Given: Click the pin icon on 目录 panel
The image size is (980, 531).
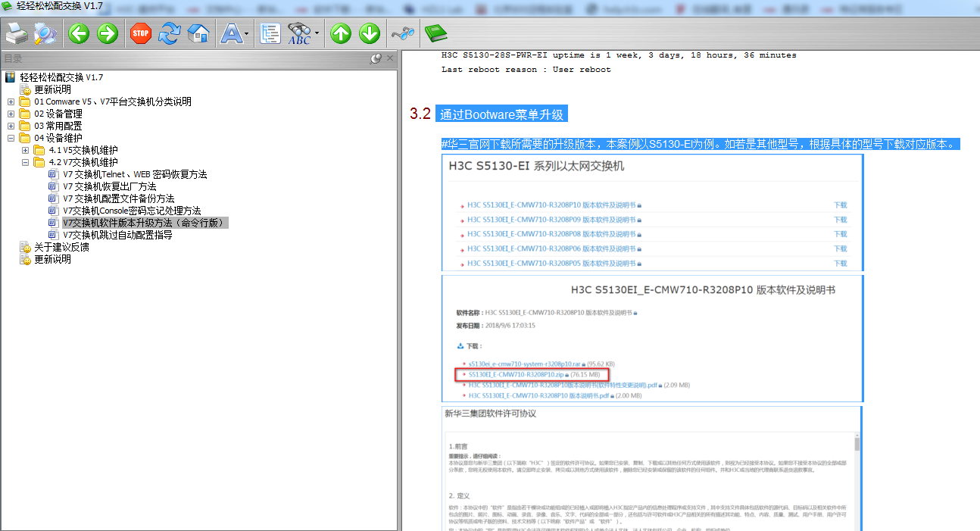Looking at the screenshot, I should point(376,58).
